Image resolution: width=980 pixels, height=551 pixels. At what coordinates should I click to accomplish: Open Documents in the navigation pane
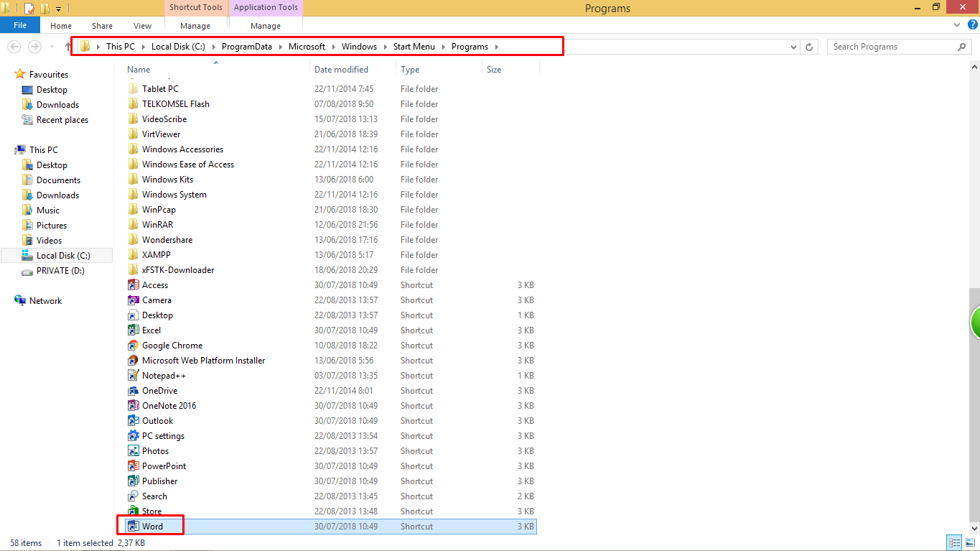click(58, 180)
